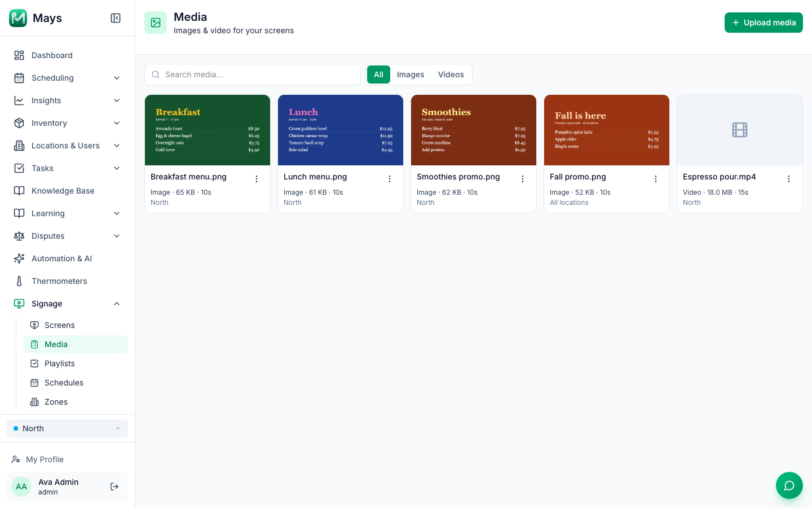Expand the Tasks menu chevron

click(117, 168)
